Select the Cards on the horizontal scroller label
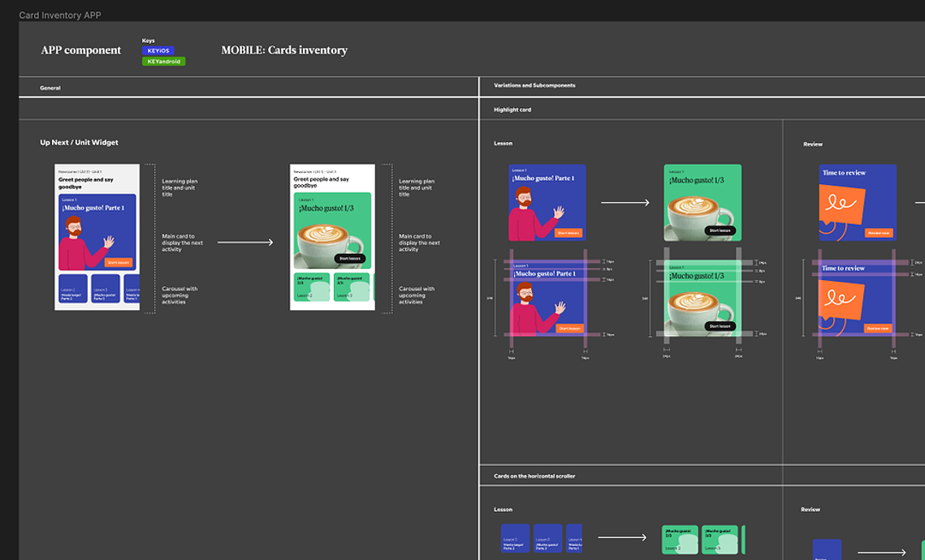 [x=534, y=476]
